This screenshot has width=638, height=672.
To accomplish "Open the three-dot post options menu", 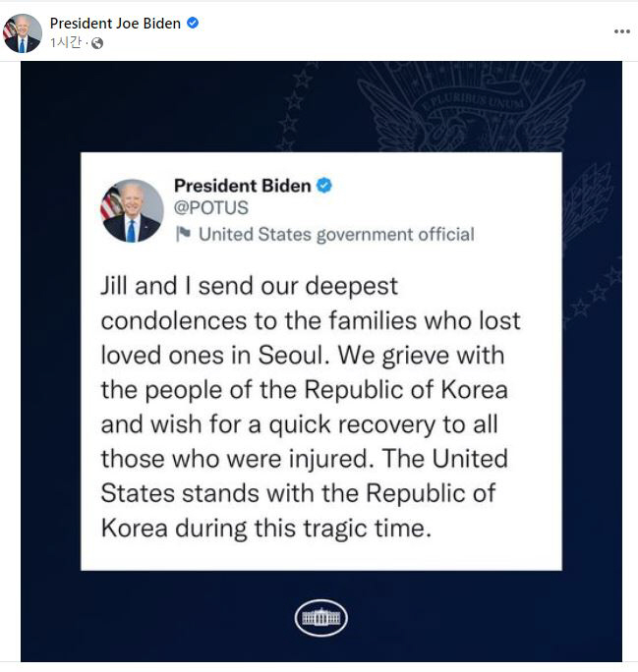I will coord(621,31).
